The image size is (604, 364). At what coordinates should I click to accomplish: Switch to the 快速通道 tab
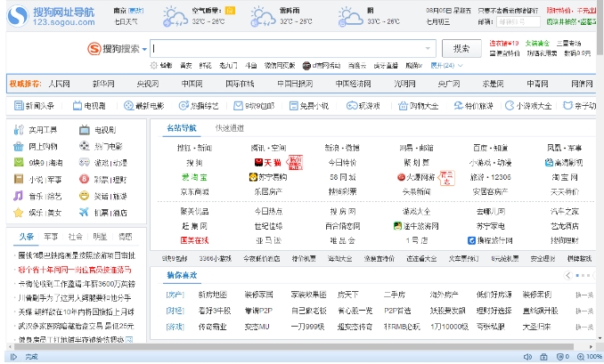(230, 128)
